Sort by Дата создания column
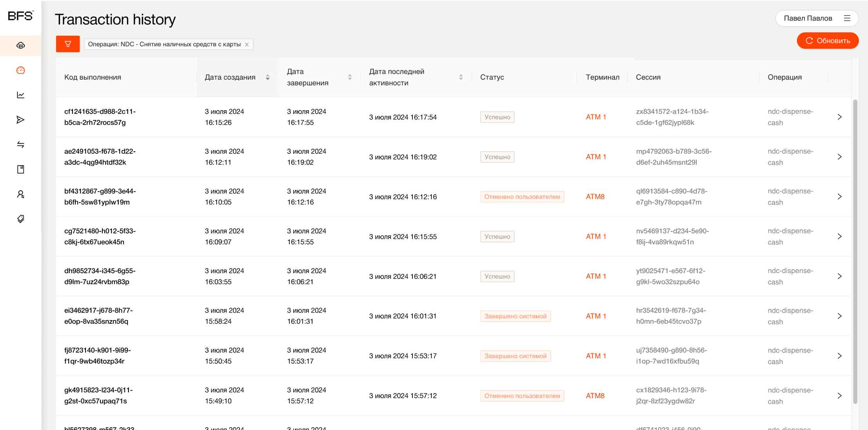 click(267, 77)
